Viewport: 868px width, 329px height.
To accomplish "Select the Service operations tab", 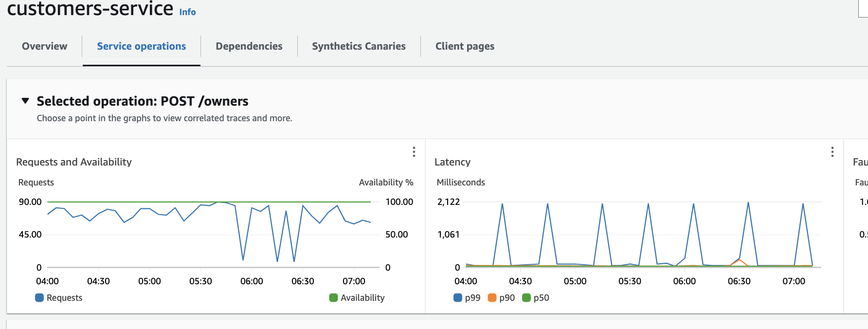I will point(141,46).
